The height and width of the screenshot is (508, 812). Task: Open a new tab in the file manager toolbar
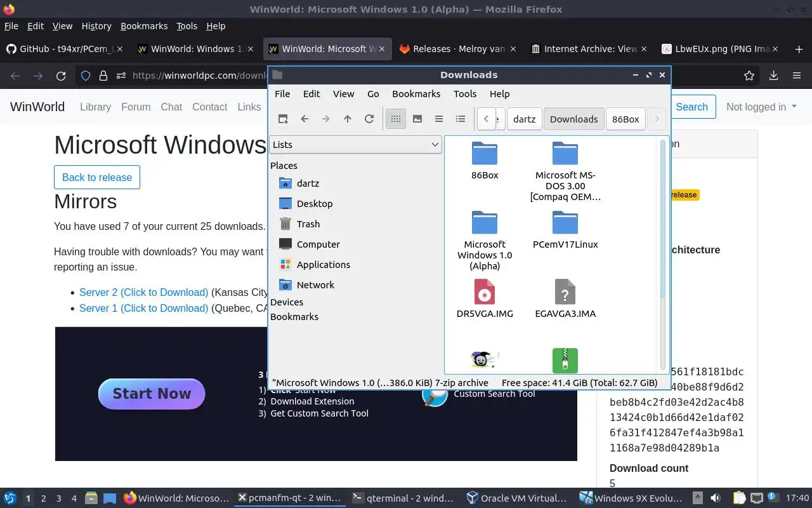click(x=283, y=119)
